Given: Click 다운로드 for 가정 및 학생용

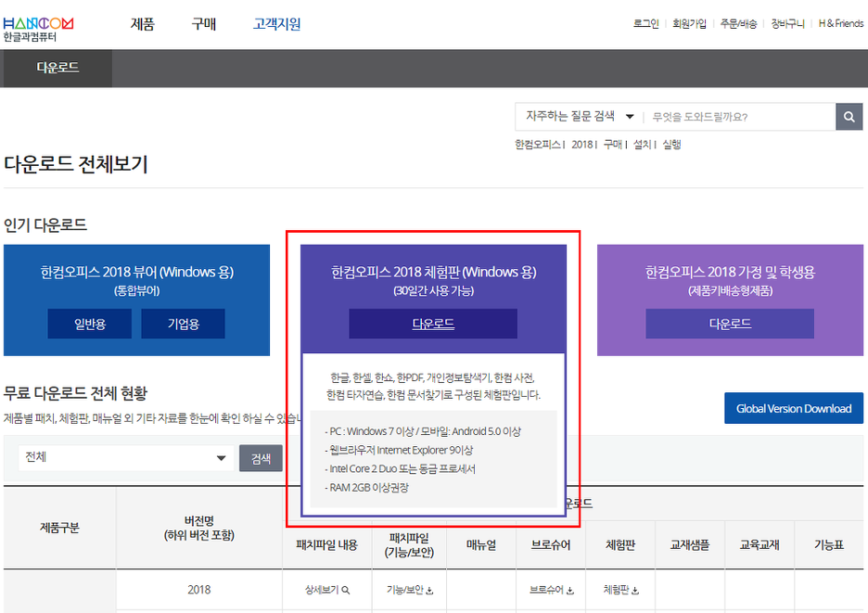Looking at the screenshot, I should point(730,324).
